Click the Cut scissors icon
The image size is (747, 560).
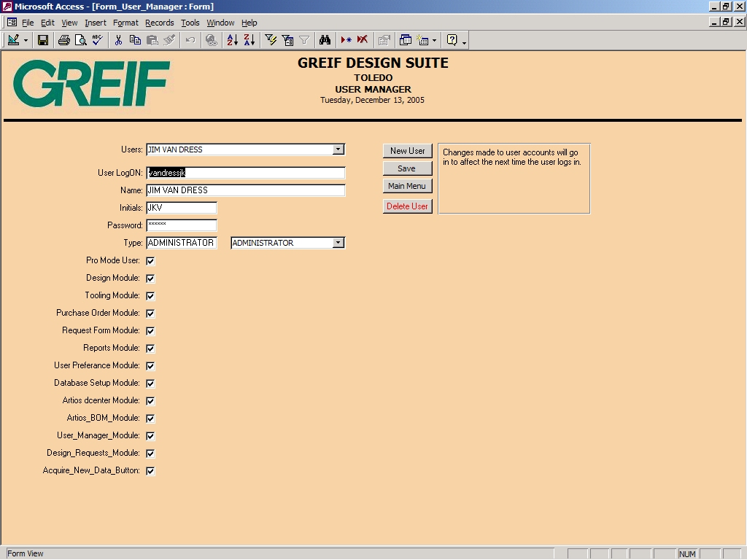(x=119, y=41)
